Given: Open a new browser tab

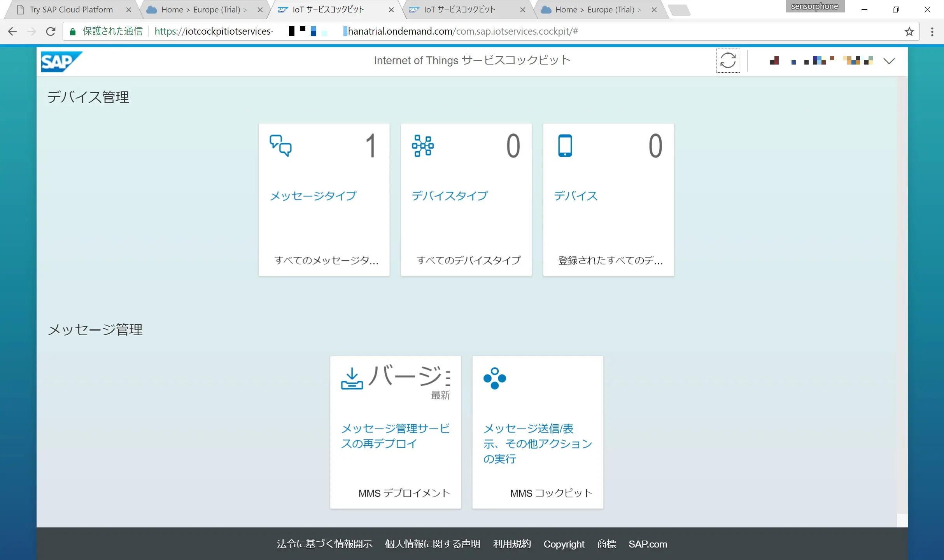Looking at the screenshot, I should tap(680, 10).
